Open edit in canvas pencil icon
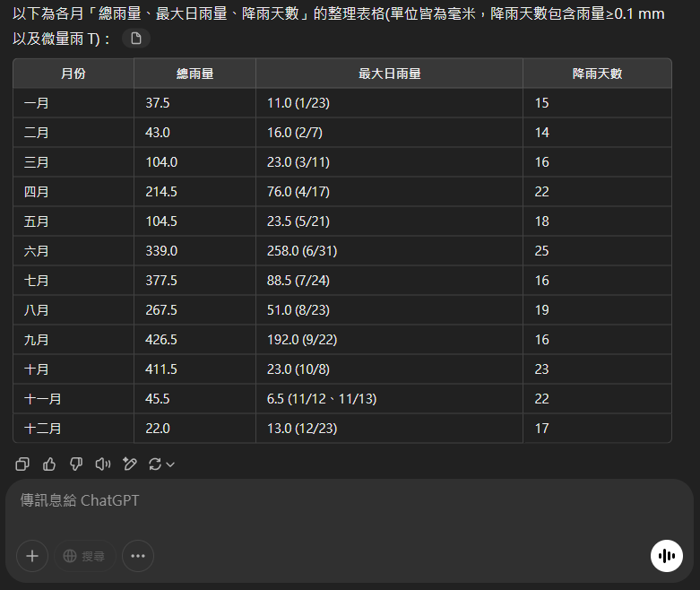 (130, 464)
